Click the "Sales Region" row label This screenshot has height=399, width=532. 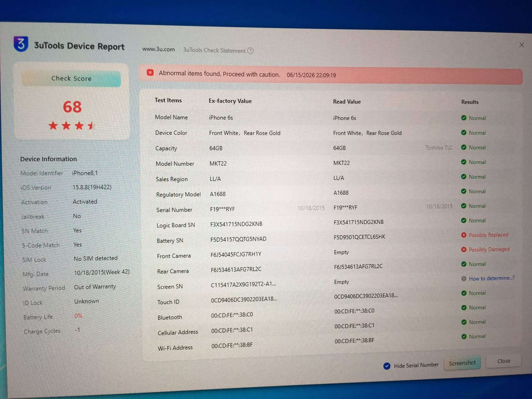point(172,179)
